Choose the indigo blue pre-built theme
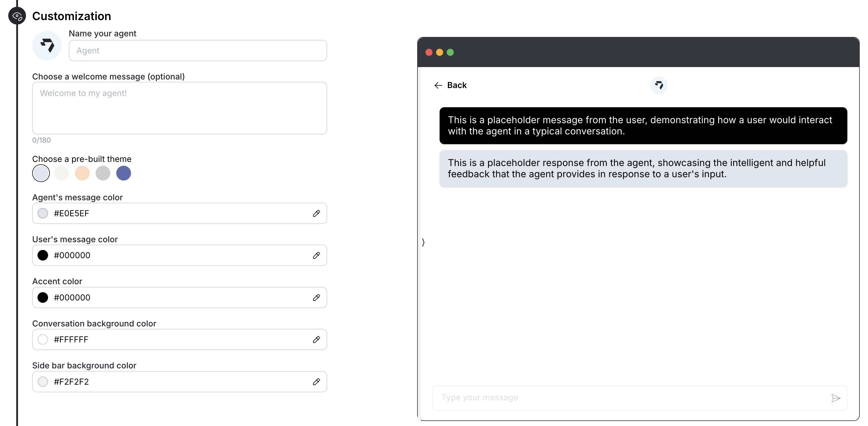This screenshot has height=426, width=868. pos(123,173)
